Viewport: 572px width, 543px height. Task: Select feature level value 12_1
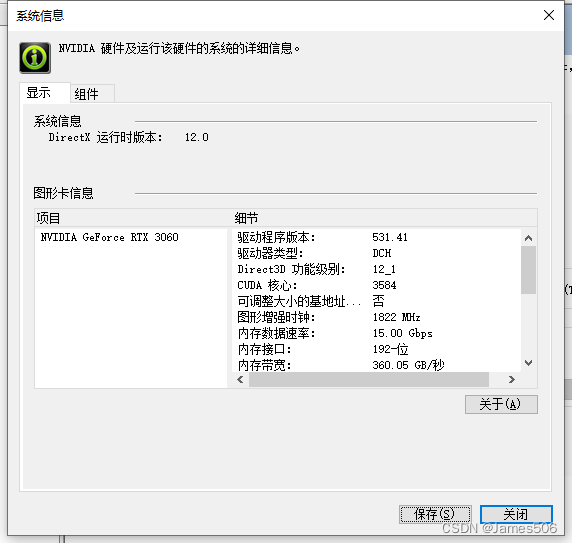(384, 269)
